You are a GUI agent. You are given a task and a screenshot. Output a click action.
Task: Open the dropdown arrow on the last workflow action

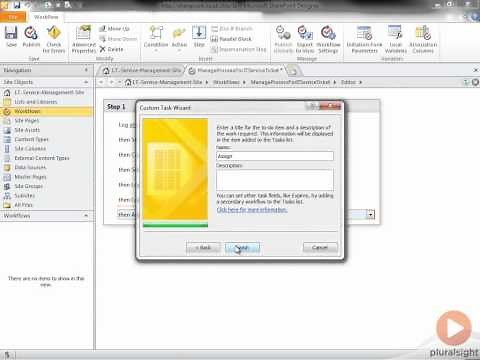coord(371,214)
